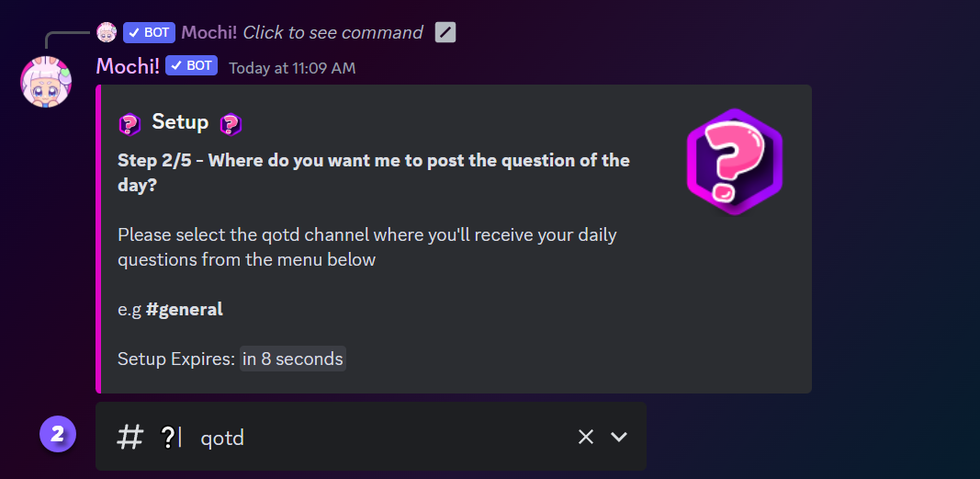Click the BOT badge beside the message author name
Viewport: 980px width, 479px height.
[191, 65]
